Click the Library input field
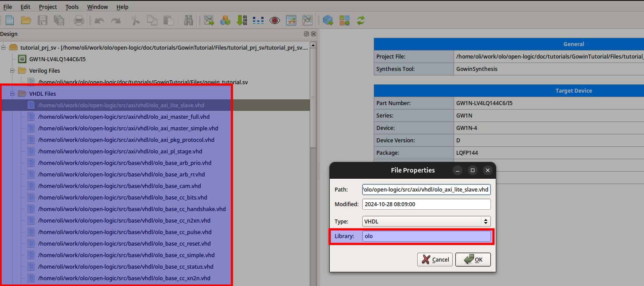 [x=427, y=236]
